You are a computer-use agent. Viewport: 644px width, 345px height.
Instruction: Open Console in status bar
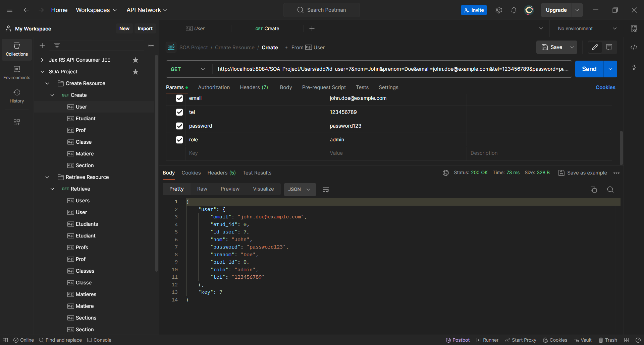click(x=99, y=340)
